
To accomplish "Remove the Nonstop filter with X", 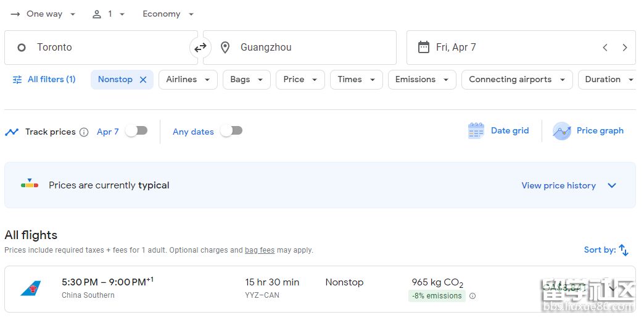I will click(x=143, y=80).
